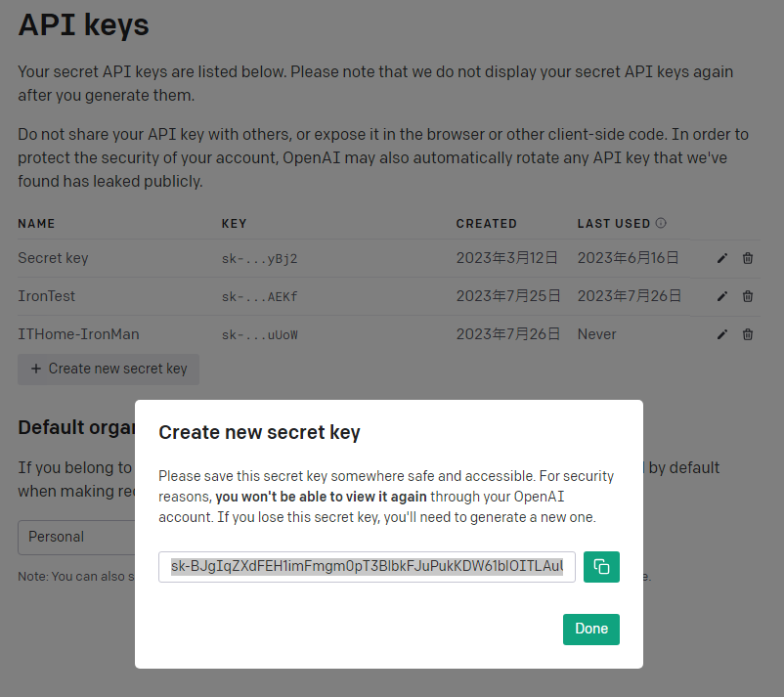Screen dimensions: 784x697
Task: Select the IronTest key row name
Action: [x=47, y=296]
